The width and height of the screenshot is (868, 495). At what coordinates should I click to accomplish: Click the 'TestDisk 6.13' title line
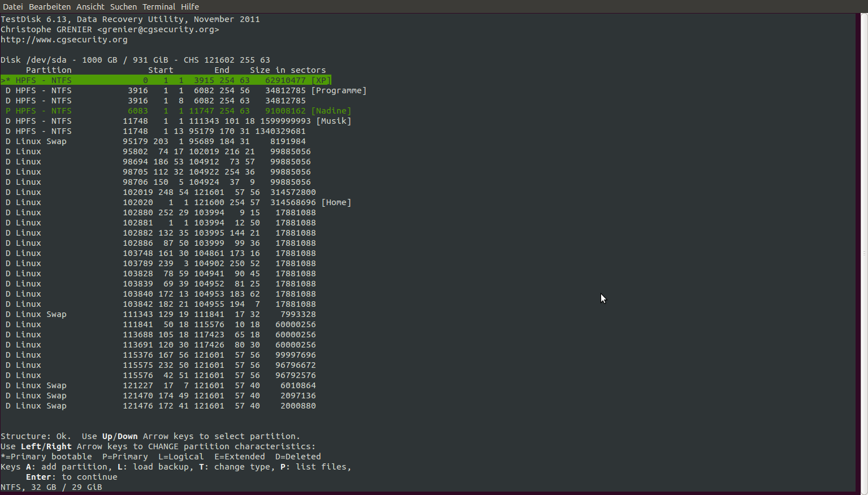click(130, 19)
